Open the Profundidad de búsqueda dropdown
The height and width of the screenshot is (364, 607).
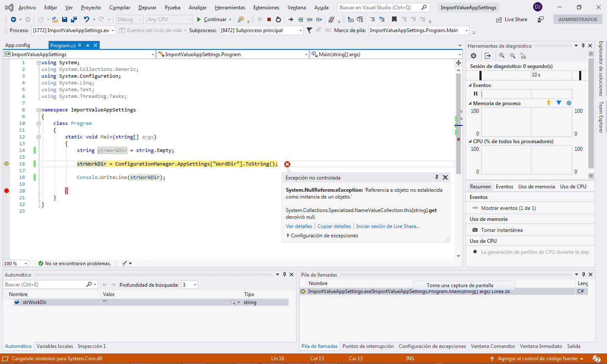point(190,285)
